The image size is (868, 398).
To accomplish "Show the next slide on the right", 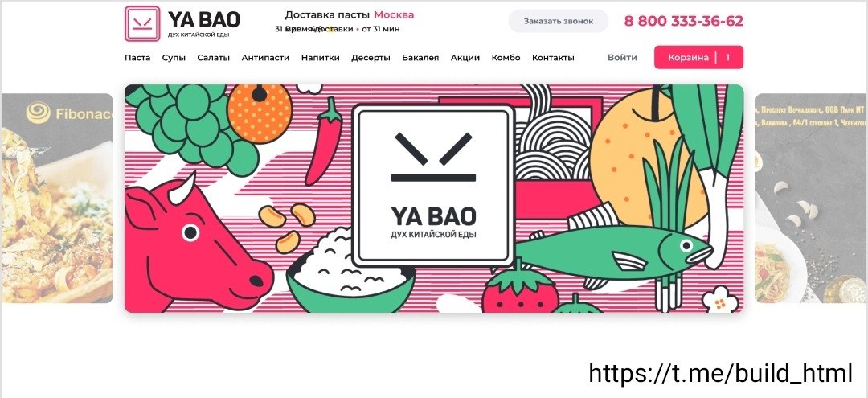I will click(x=810, y=198).
